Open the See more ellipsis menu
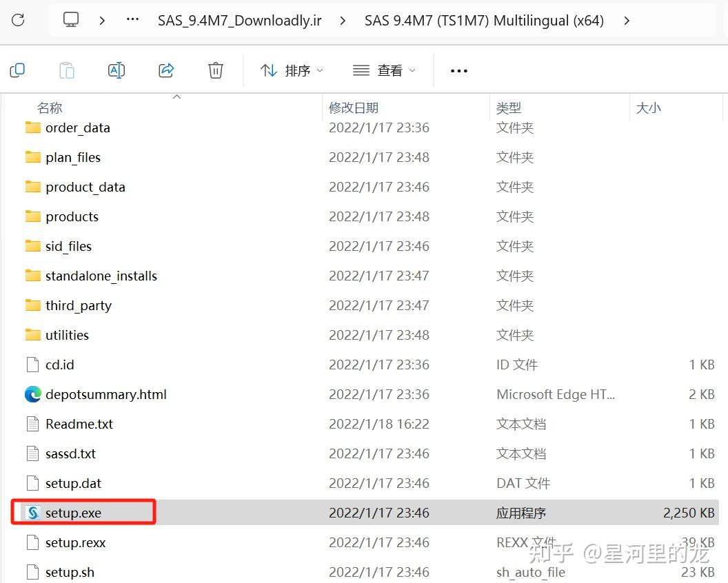728x583 pixels. pos(458,70)
